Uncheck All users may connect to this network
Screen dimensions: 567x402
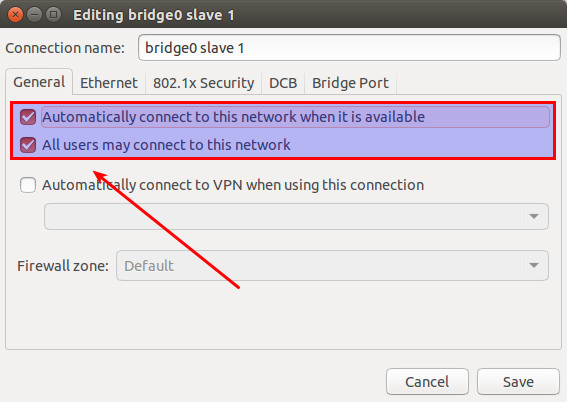click(x=28, y=145)
